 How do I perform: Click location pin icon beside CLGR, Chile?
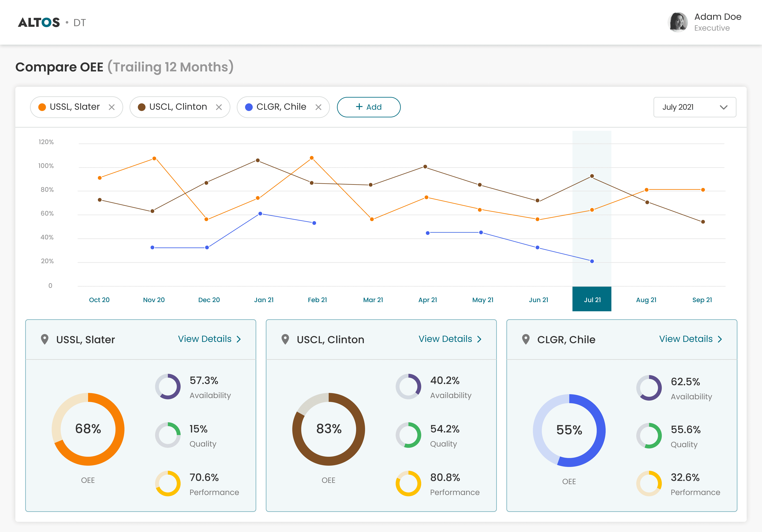click(526, 339)
